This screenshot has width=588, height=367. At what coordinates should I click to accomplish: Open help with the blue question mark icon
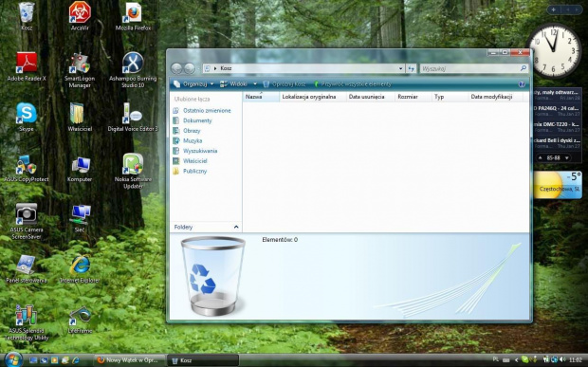pos(522,84)
